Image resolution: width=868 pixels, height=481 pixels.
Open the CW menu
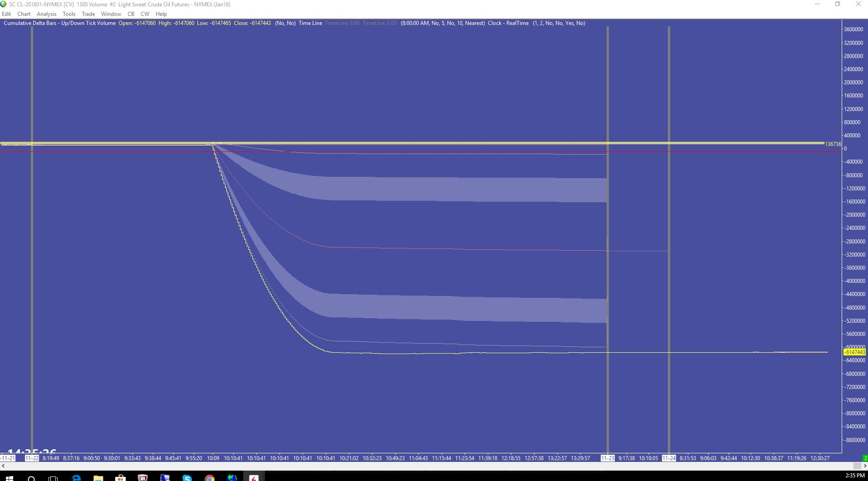click(x=145, y=14)
